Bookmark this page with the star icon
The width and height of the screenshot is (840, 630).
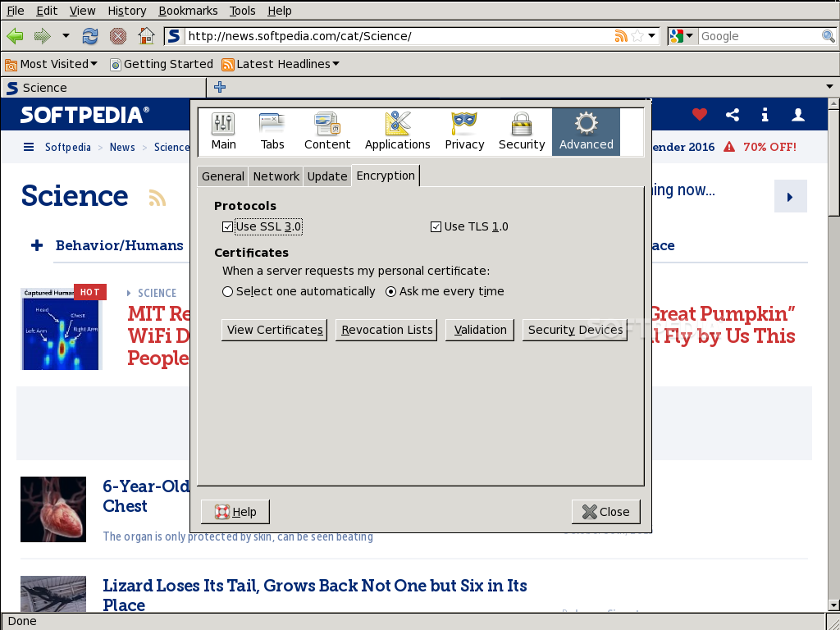tap(637, 36)
